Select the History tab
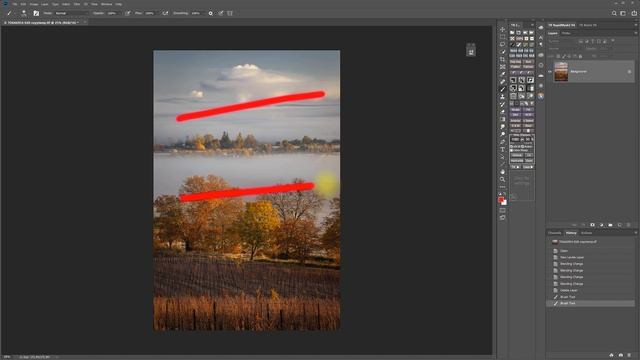The width and height of the screenshot is (640, 360). click(x=571, y=233)
